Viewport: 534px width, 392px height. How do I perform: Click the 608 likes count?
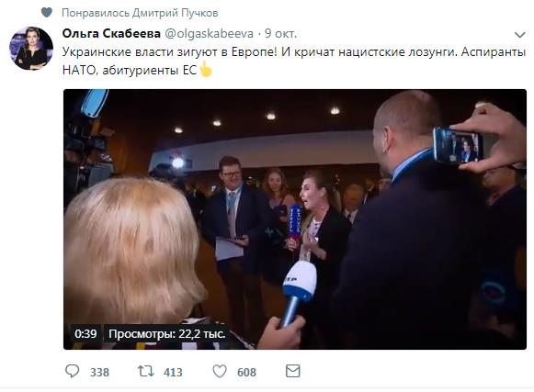246,373
